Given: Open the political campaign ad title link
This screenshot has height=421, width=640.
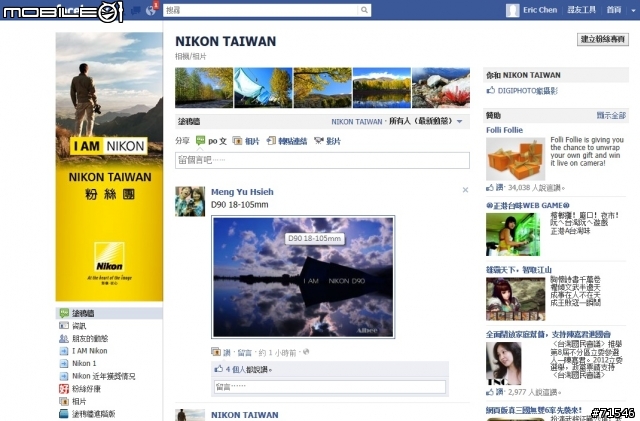Looking at the screenshot, I should coord(548,334).
